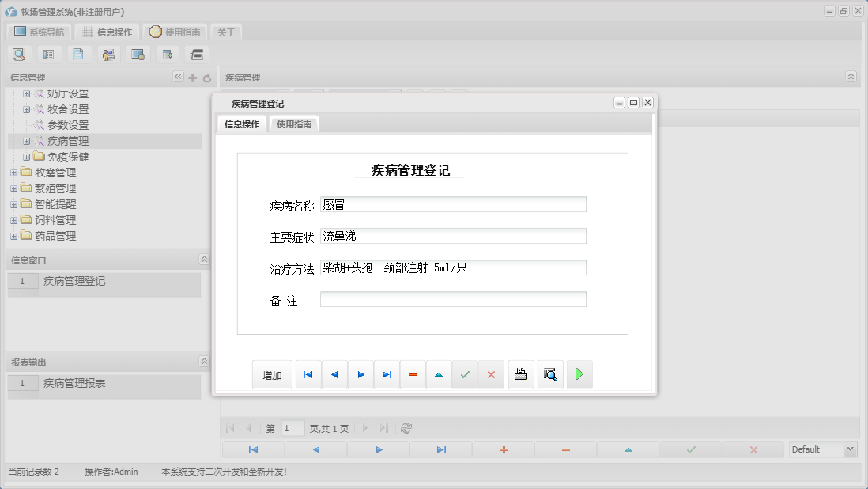
Task: Cancel edits with the red X icon
Action: 491,373
